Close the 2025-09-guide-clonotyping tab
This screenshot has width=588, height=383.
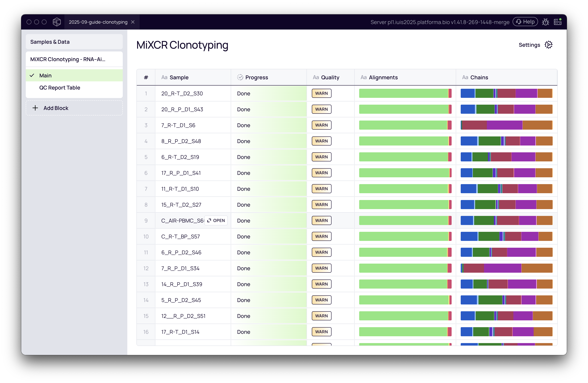click(133, 22)
